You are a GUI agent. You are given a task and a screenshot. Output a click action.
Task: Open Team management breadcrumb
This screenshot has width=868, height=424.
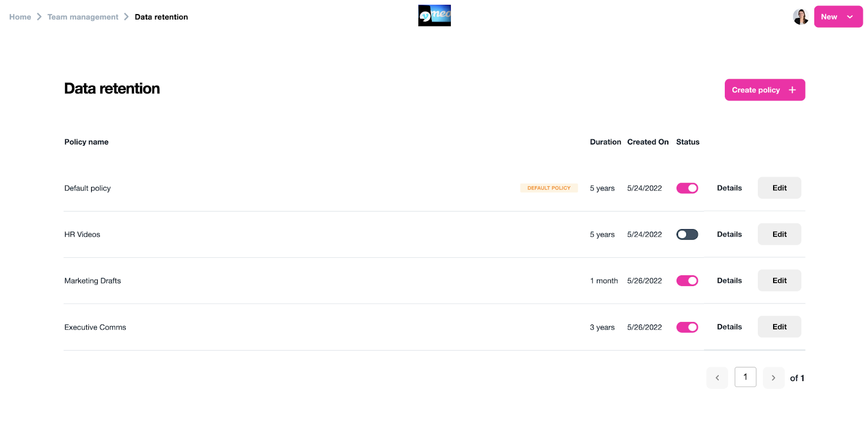82,17
